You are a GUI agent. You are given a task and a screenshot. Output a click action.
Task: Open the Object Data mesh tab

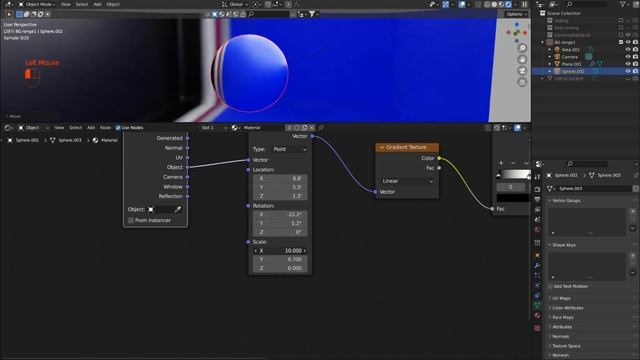point(538,306)
